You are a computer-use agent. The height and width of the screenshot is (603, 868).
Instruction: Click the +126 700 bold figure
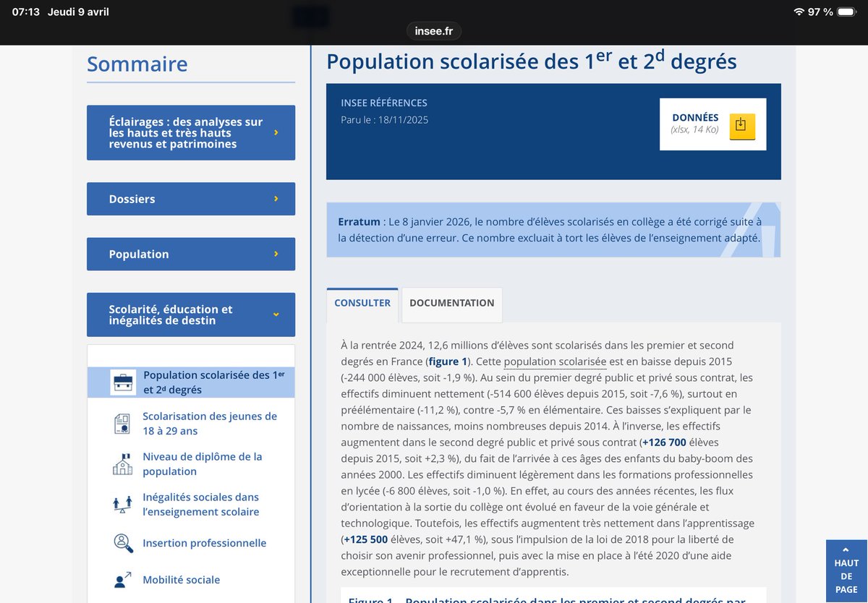(x=664, y=442)
